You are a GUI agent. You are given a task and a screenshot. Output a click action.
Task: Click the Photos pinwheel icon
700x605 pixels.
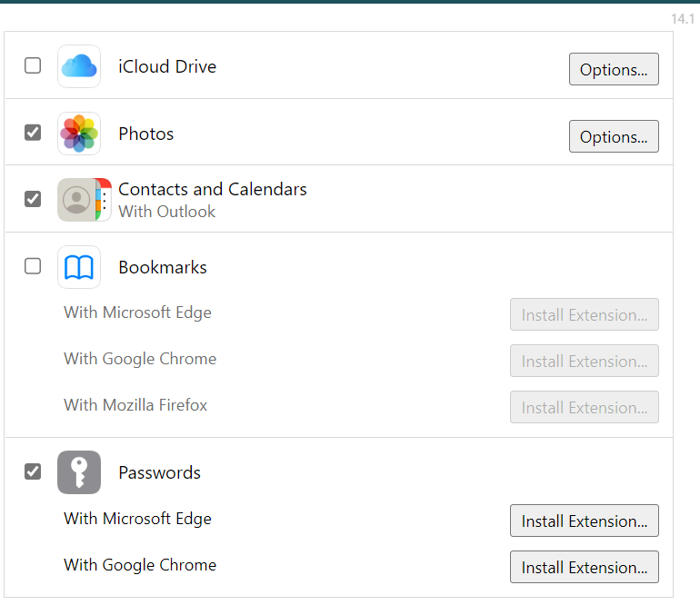tap(79, 134)
